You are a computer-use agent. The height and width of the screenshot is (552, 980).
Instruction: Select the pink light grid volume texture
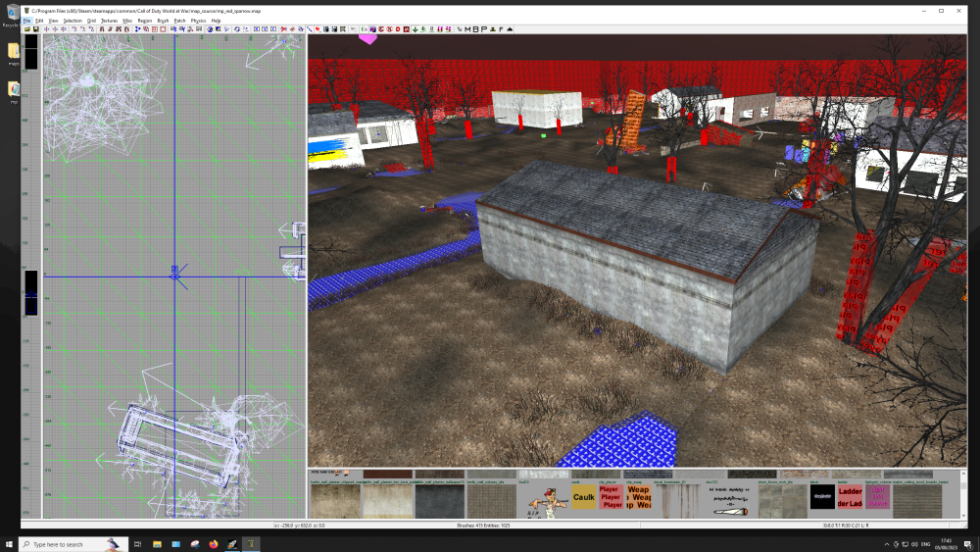tap(877, 497)
